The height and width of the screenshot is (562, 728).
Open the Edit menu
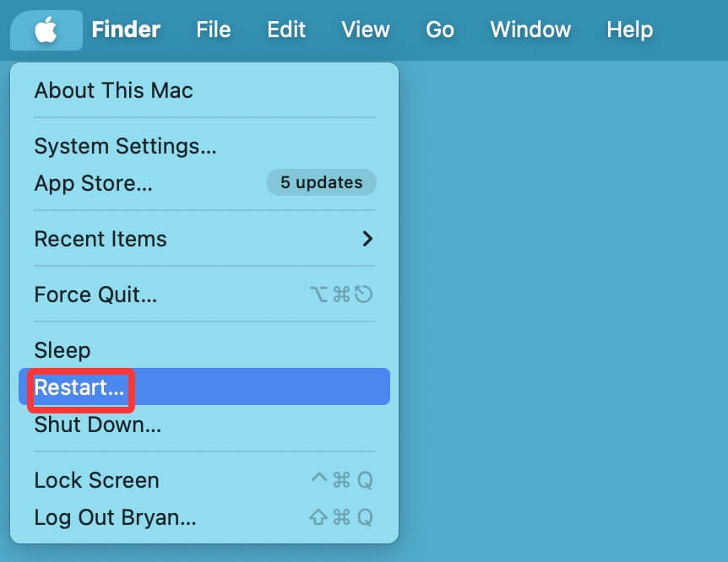285,30
